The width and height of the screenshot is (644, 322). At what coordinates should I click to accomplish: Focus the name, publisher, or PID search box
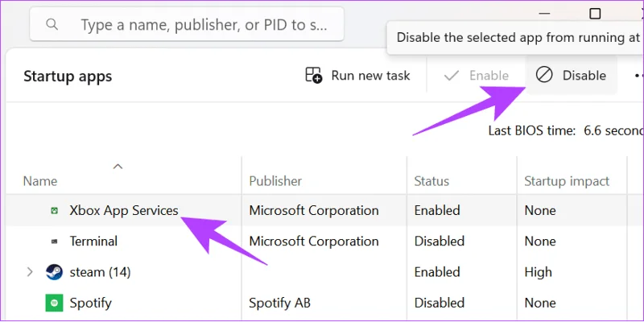(187, 24)
